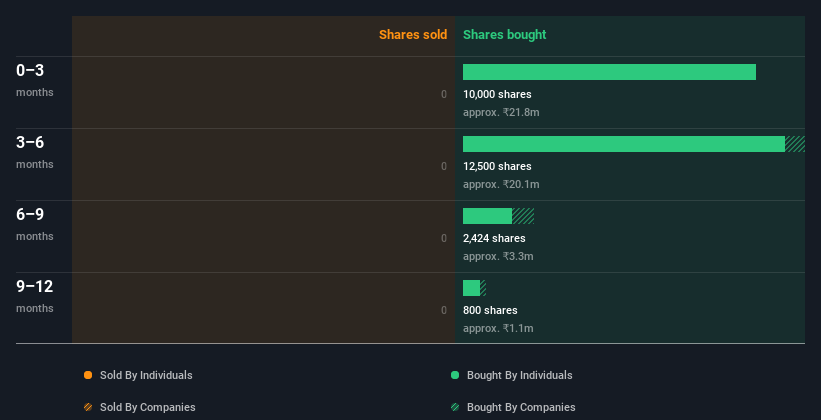821x420 pixels.
Task: Select the Sold By Companies legend label
Action: 148,407
